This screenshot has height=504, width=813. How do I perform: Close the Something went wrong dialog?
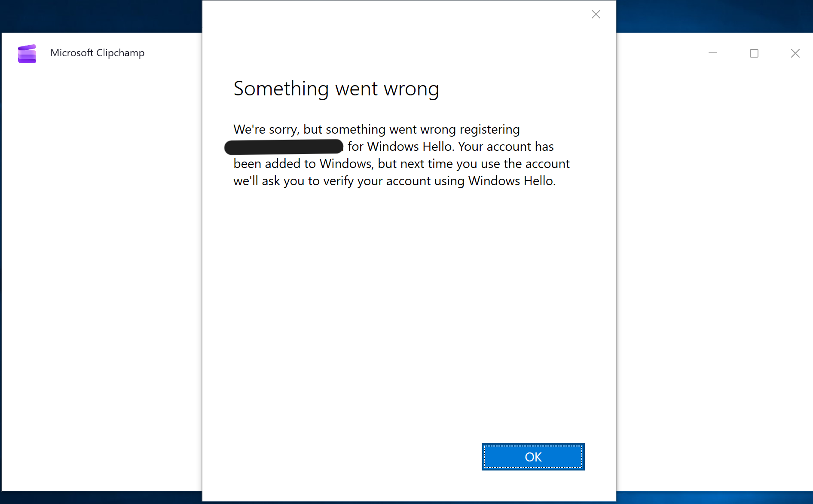tap(596, 14)
